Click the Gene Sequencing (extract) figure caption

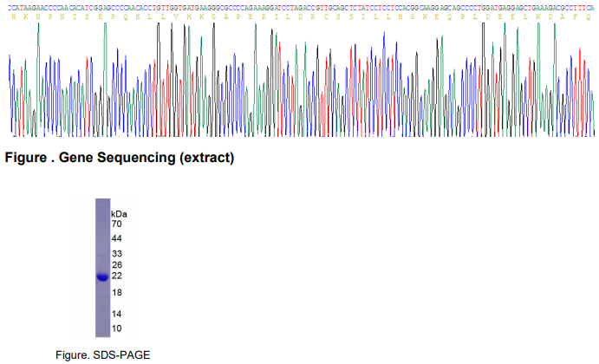119,158
